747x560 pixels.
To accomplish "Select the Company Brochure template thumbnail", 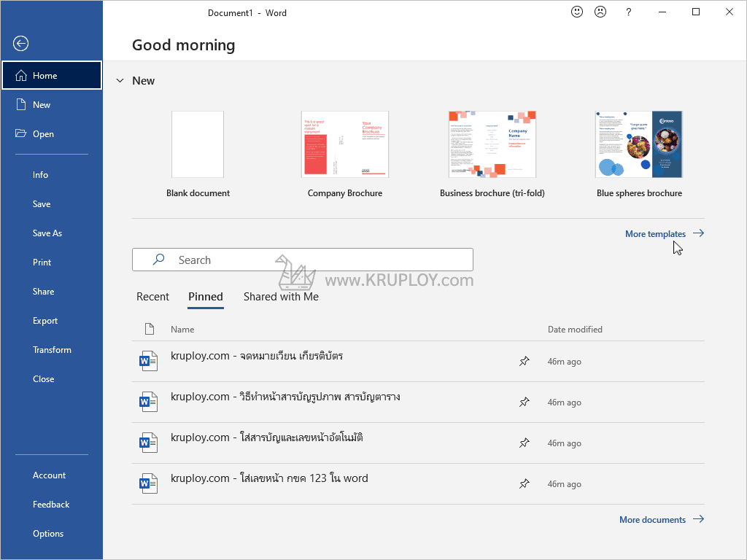I will click(x=345, y=144).
